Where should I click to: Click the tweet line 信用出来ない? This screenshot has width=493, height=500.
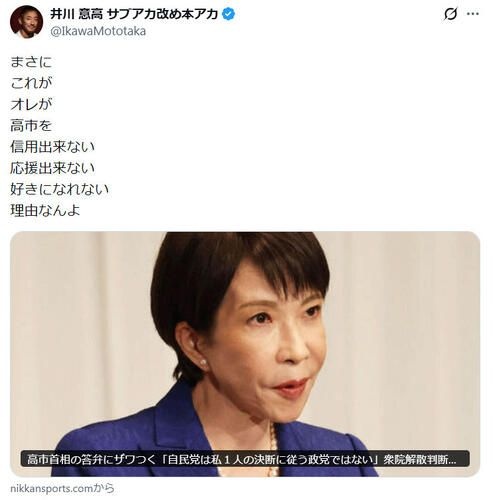pos(52,147)
